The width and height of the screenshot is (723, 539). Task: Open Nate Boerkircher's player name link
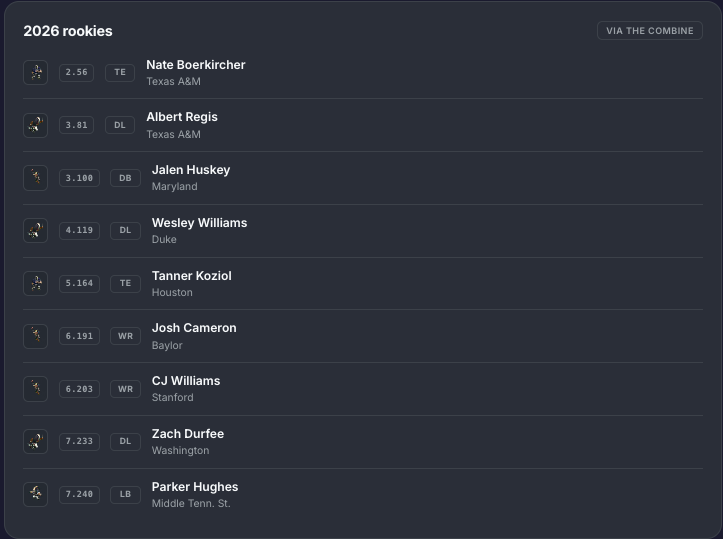click(x=196, y=65)
